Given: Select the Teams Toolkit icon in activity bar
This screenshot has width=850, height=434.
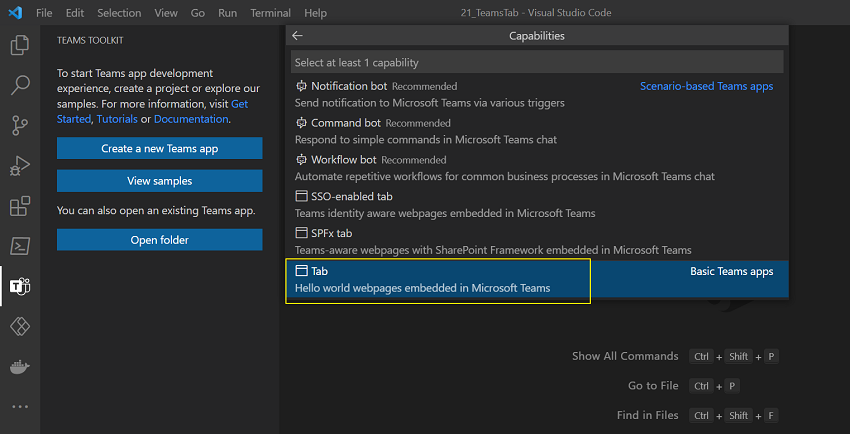Looking at the screenshot, I should click(21, 286).
